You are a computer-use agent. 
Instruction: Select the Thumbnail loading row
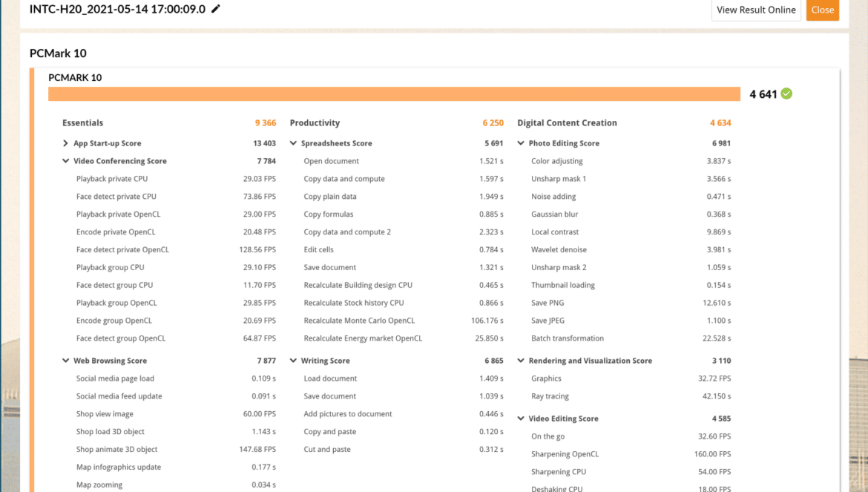point(631,285)
